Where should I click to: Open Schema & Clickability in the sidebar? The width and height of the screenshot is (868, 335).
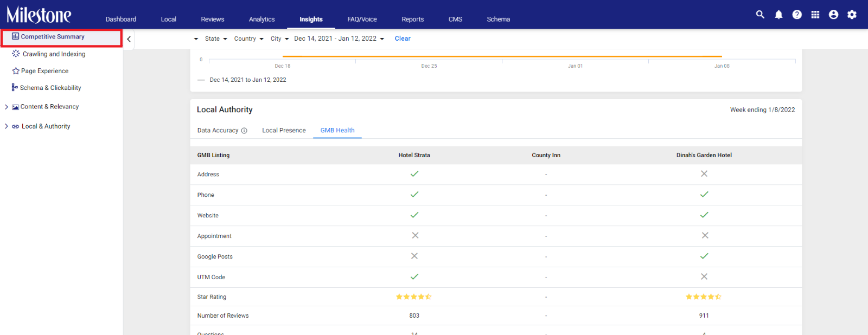[x=50, y=88]
